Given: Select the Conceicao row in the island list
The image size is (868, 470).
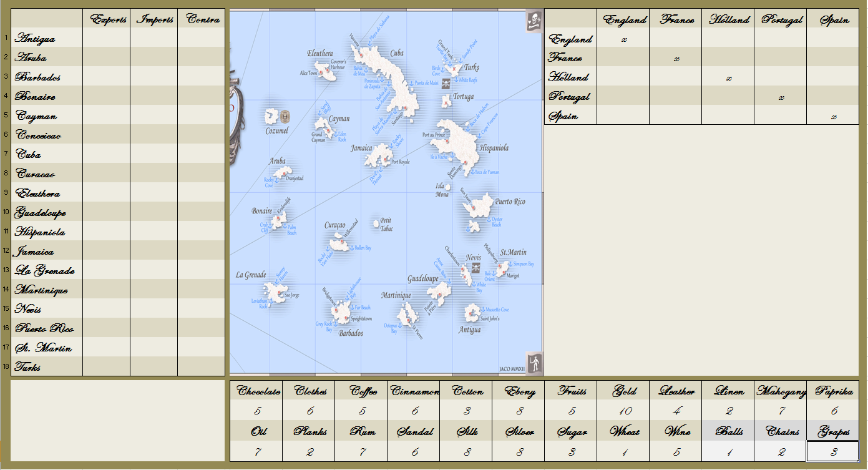Looking at the screenshot, I should click(x=118, y=135).
